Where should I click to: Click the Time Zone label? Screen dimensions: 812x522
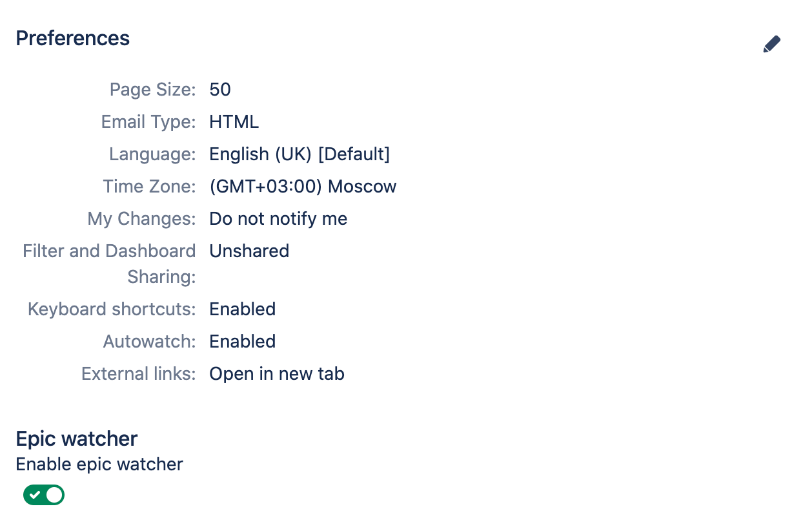(149, 186)
